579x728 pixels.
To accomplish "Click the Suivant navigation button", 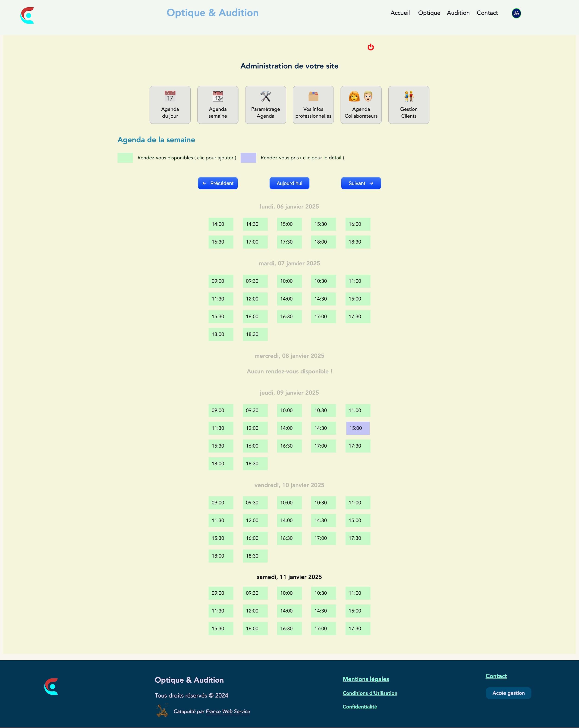I will (x=361, y=183).
